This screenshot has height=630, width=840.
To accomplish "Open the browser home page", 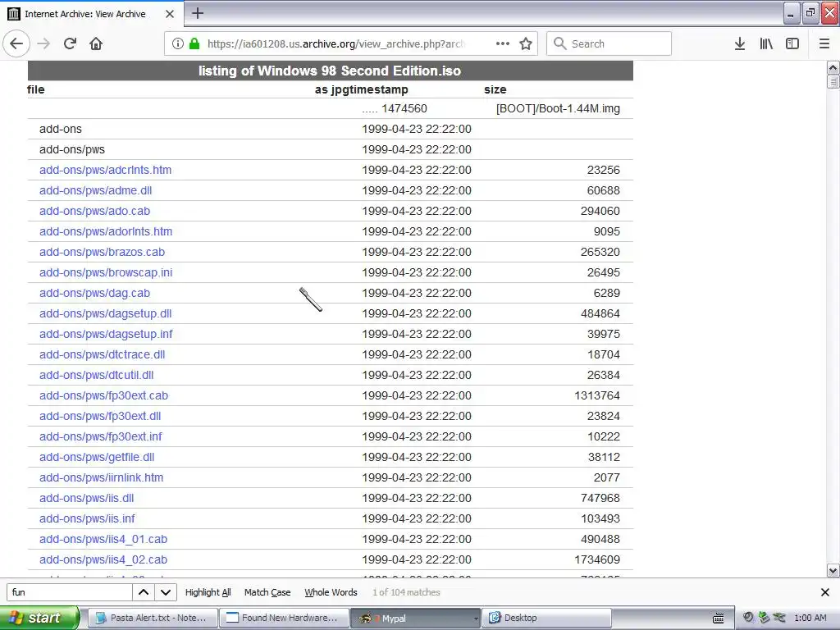I will (96, 43).
